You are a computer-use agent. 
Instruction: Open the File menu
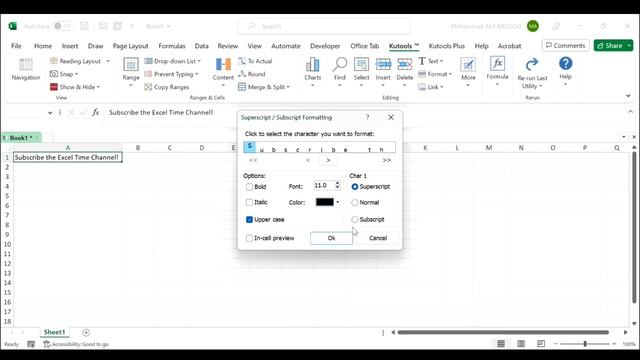[x=16, y=46]
